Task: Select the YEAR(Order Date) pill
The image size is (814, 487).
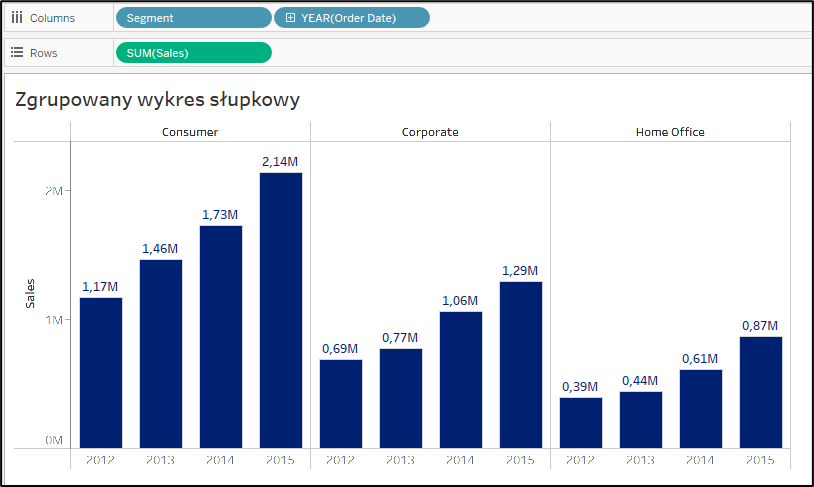Action: coord(352,18)
